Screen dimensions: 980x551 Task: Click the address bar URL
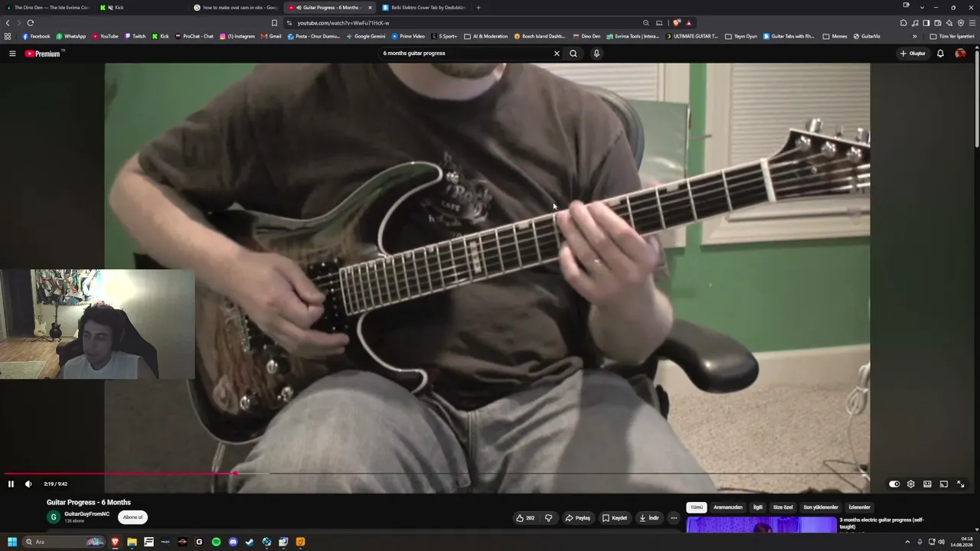[343, 23]
